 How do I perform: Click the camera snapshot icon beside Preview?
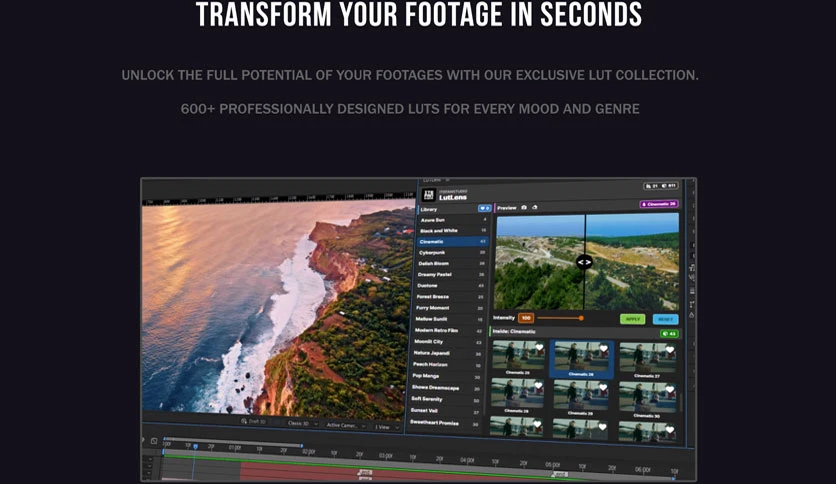[524, 207]
